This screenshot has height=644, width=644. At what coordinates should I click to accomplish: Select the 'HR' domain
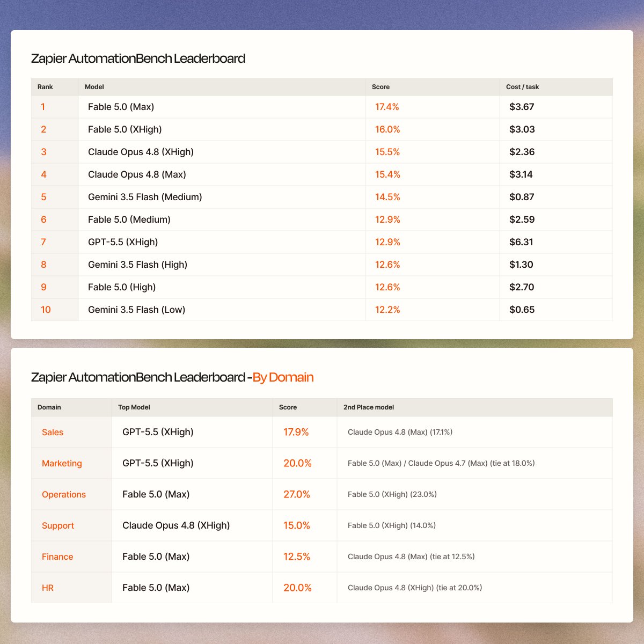48,588
